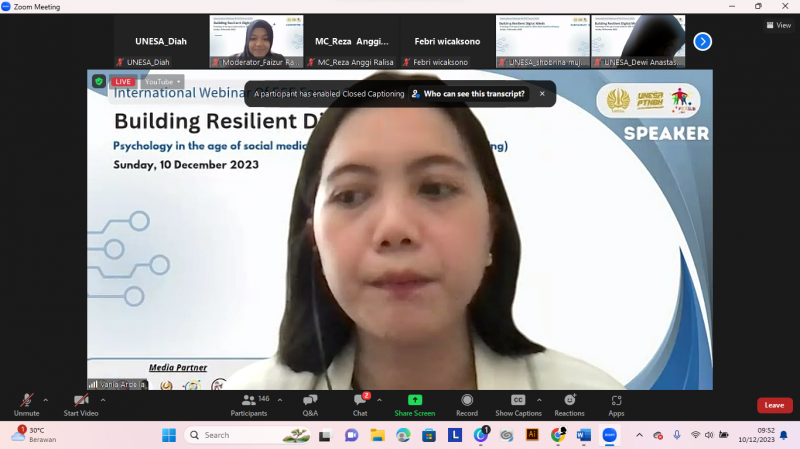Screen dimensions: 800x449
Task: Open the Wi-Fi network tray icon
Action: tap(695, 435)
